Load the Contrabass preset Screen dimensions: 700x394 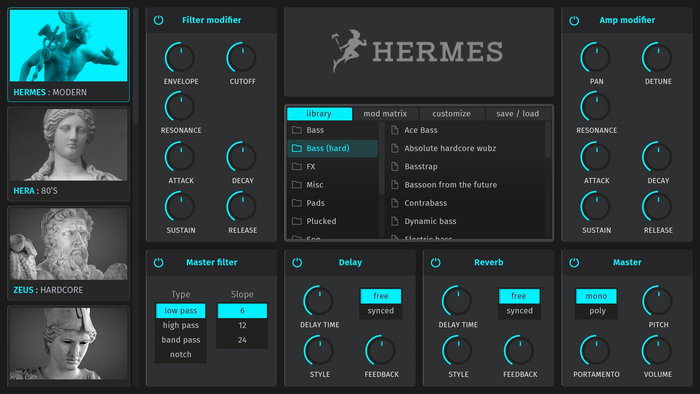pyautogui.click(x=466, y=203)
